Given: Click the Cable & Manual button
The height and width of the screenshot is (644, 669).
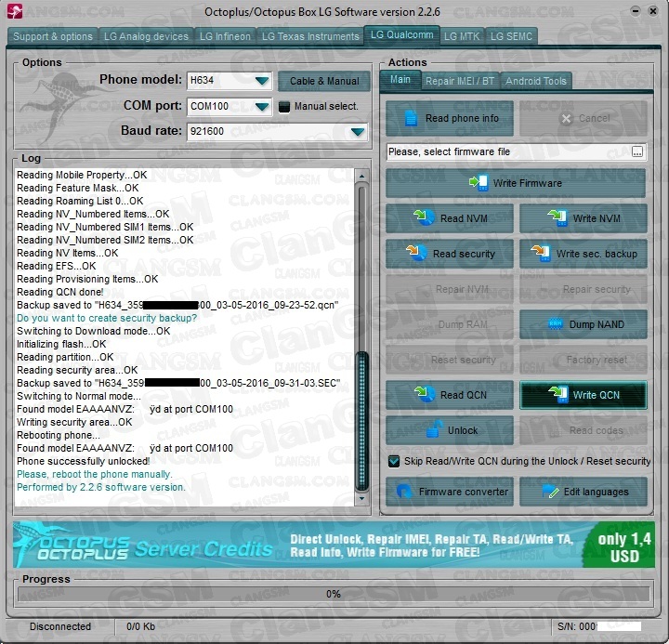Looking at the screenshot, I should (324, 81).
